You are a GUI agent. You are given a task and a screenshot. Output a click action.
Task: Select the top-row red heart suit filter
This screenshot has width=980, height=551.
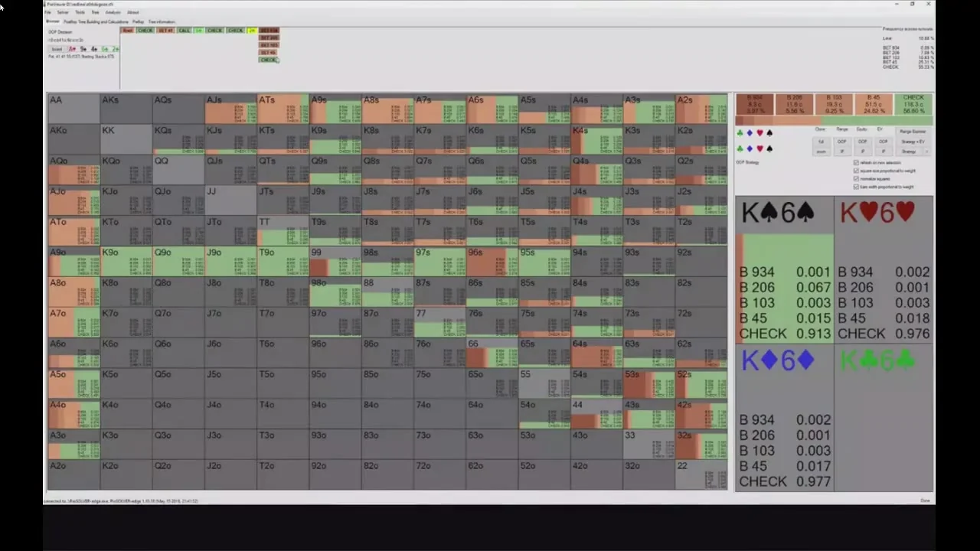coord(759,133)
